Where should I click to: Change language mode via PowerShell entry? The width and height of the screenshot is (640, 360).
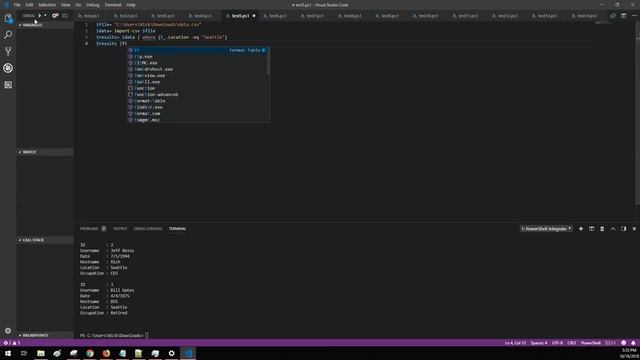point(591,343)
